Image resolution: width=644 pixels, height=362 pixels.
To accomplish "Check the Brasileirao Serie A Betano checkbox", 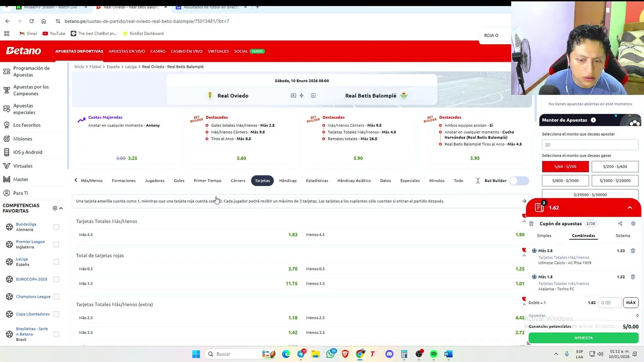I will 56,334.
